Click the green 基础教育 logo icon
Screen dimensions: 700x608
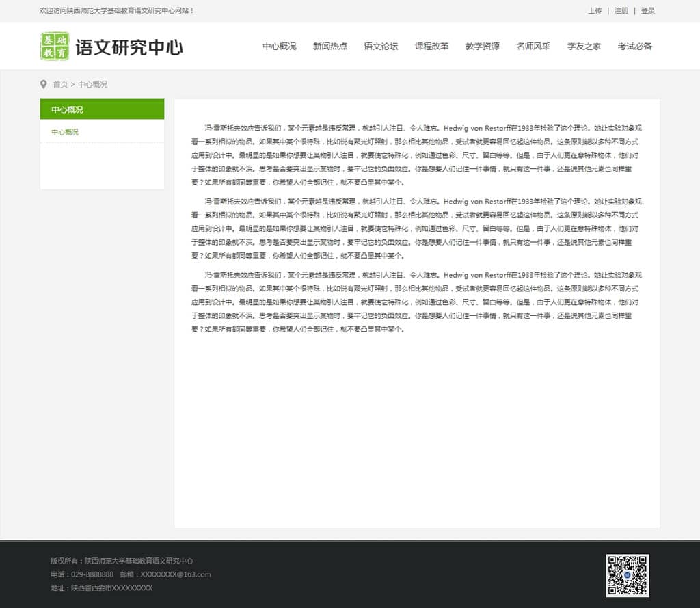(55, 46)
